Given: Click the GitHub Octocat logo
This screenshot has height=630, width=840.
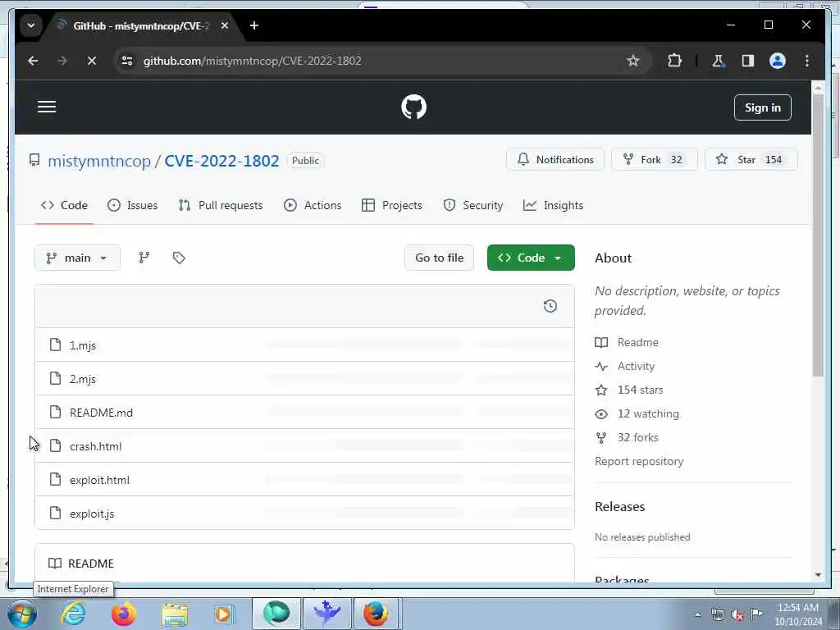Looking at the screenshot, I should (x=413, y=107).
